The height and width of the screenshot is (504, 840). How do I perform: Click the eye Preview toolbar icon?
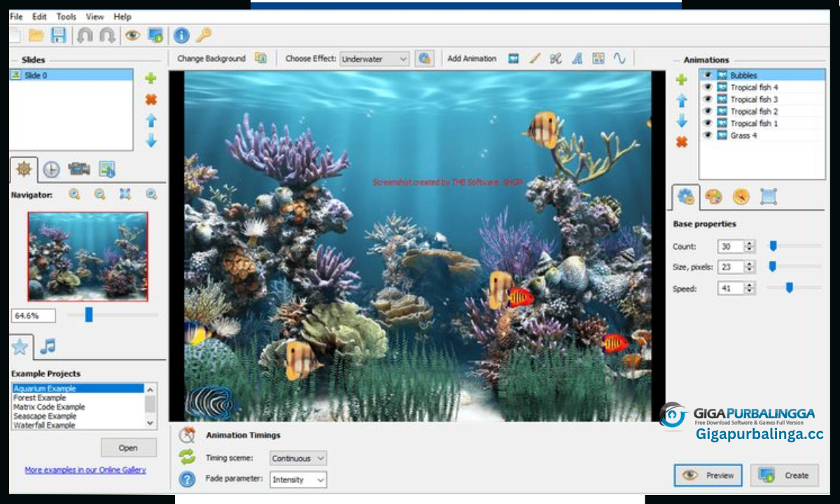click(132, 35)
